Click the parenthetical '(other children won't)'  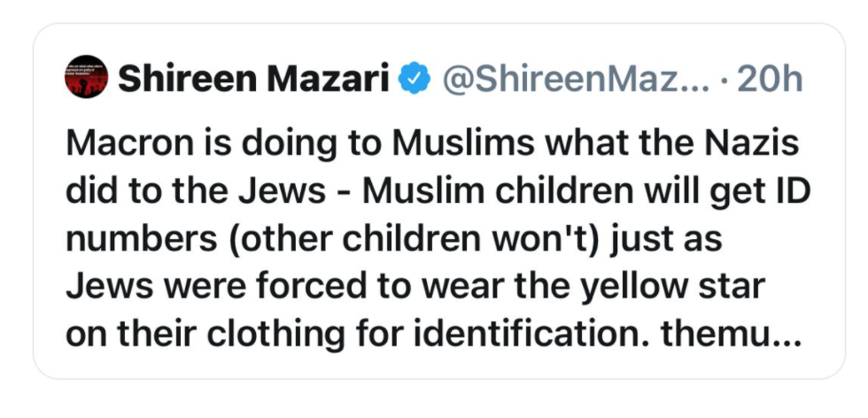413,239
